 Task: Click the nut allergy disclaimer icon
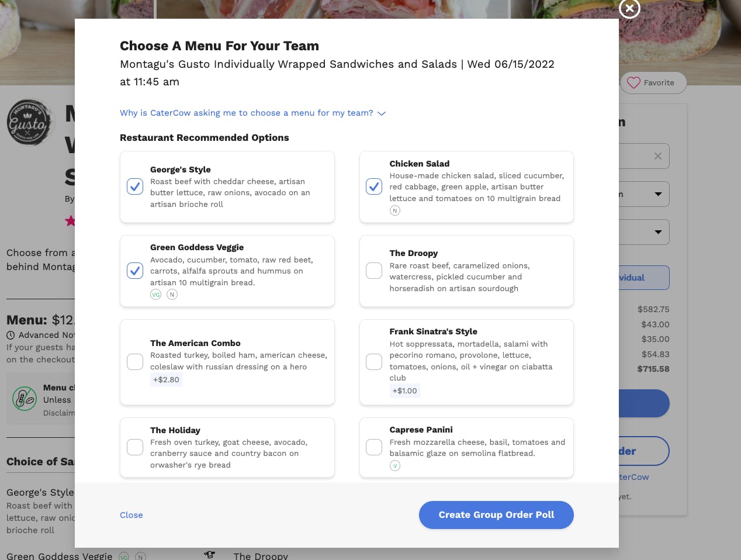[x=25, y=399]
